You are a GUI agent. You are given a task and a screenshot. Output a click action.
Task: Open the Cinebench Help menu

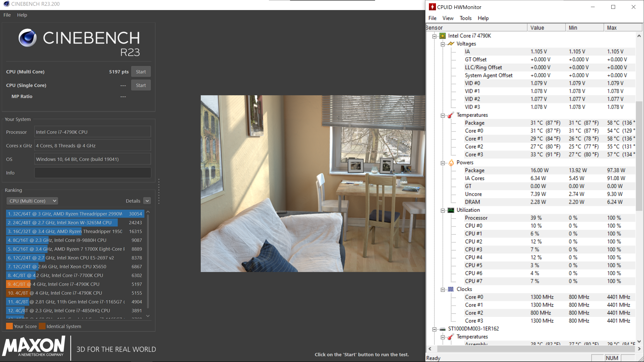click(22, 15)
